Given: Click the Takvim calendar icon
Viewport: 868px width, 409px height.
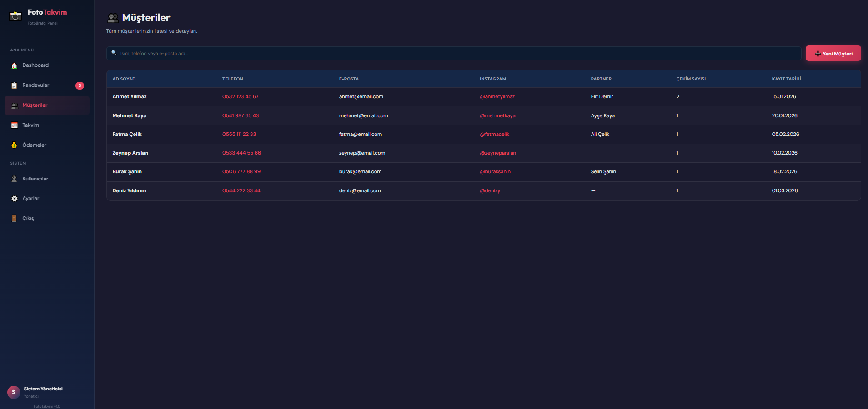Looking at the screenshot, I should [14, 125].
